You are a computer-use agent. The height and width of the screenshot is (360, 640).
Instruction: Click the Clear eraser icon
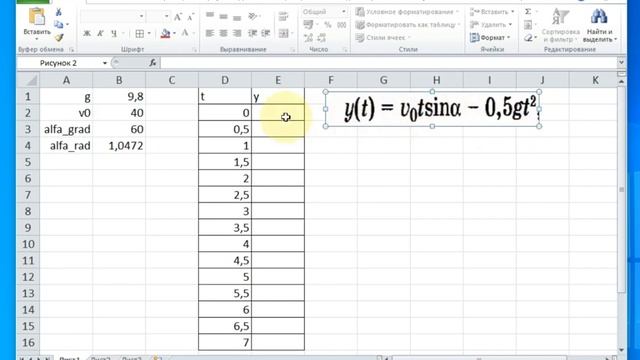[x=528, y=38]
